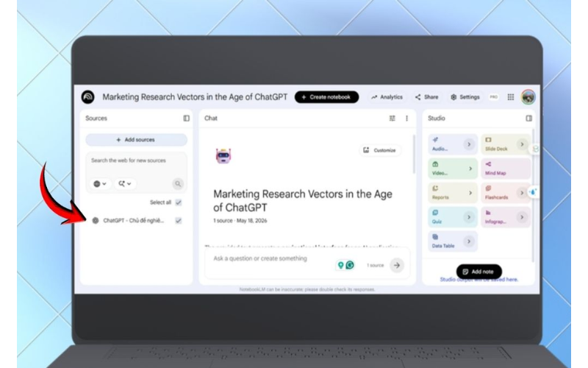Expand Slide Deck options arrow
The width and height of the screenshot is (588, 368).
point(522,144)
